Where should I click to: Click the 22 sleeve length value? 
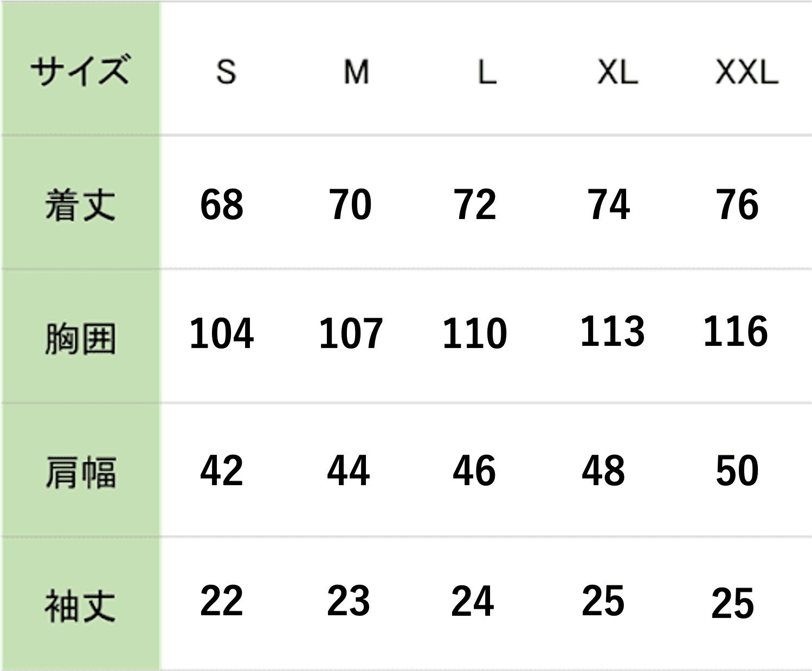coord(222,601)
